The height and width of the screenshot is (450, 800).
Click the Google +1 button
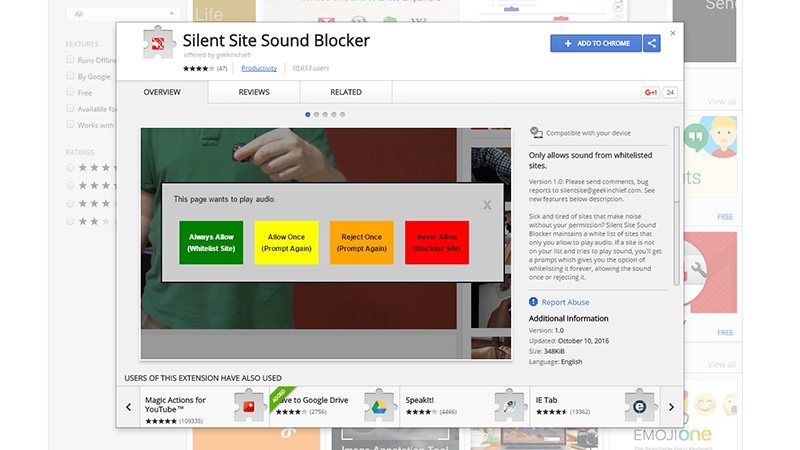tap(651, 92)
